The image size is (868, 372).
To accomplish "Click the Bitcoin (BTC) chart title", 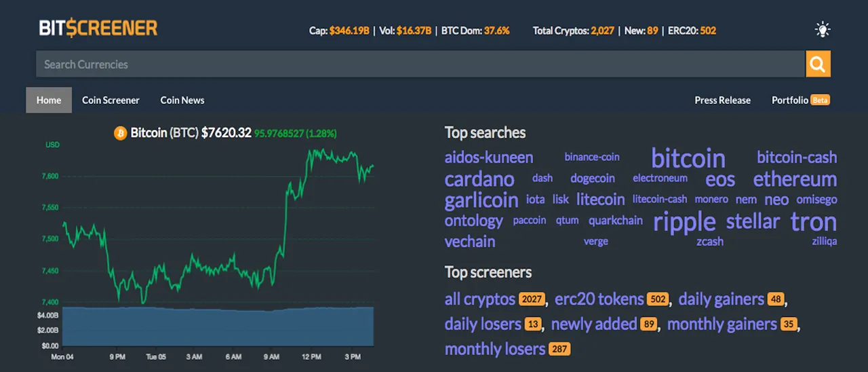I will point(164,133).
